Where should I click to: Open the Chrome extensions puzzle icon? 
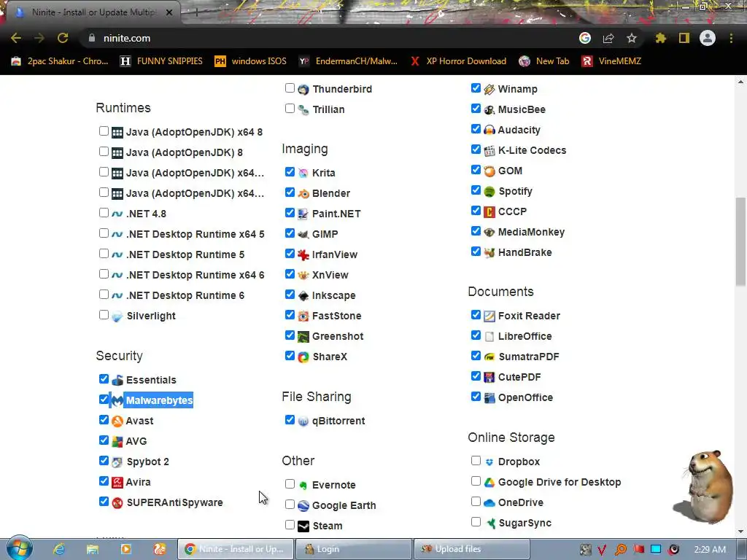click(660, 38)
